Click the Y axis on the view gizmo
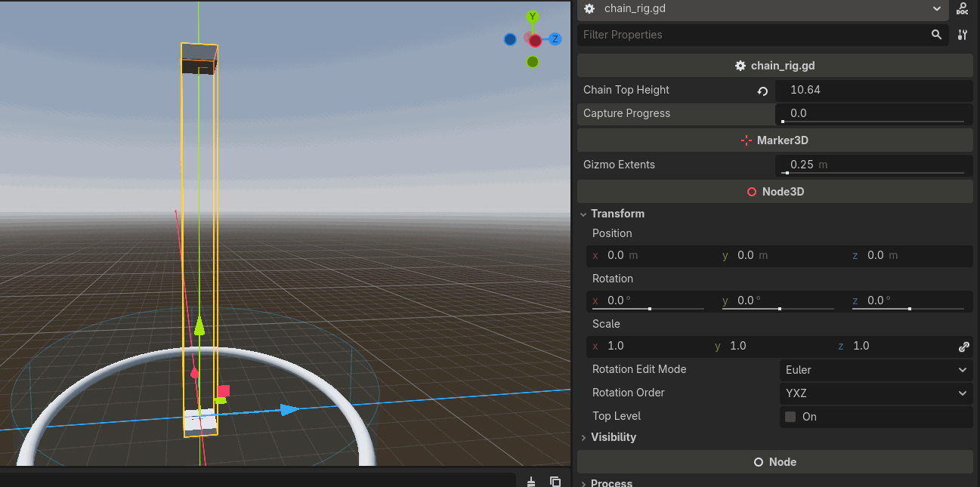 point(533,17)
